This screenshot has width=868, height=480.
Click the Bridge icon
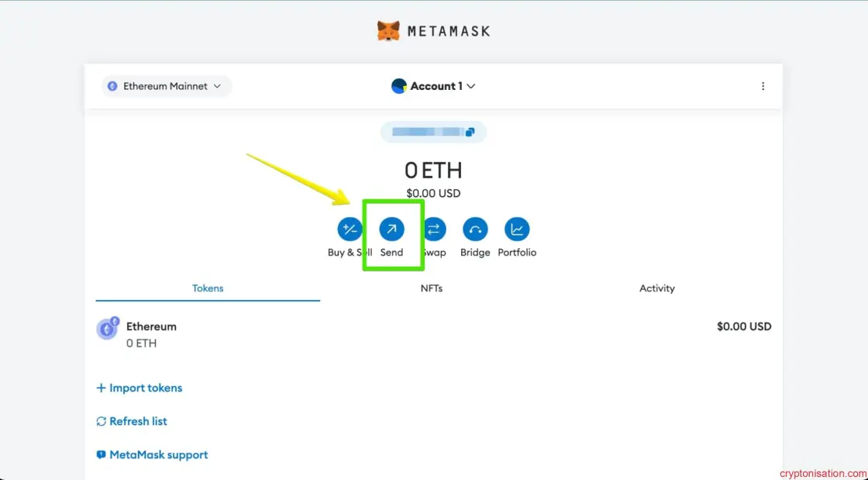click(475, 229)
